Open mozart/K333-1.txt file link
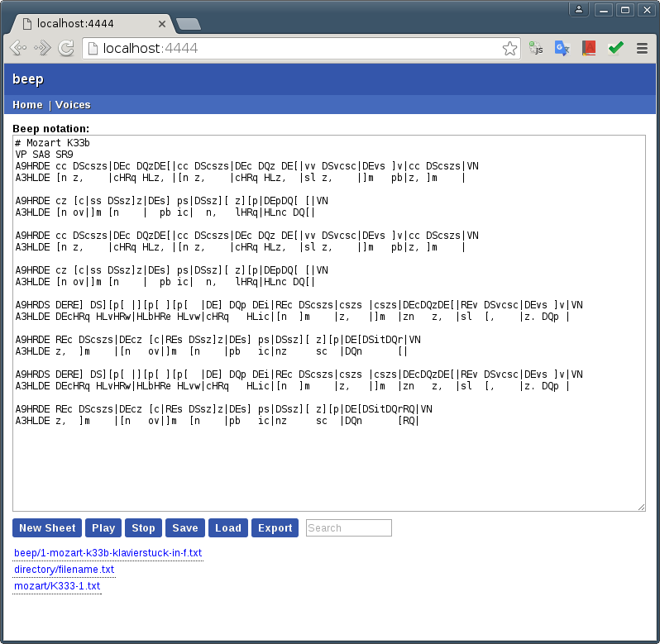Screen dimensions: 660x644 pyautogui.click(x=57, y=586)
